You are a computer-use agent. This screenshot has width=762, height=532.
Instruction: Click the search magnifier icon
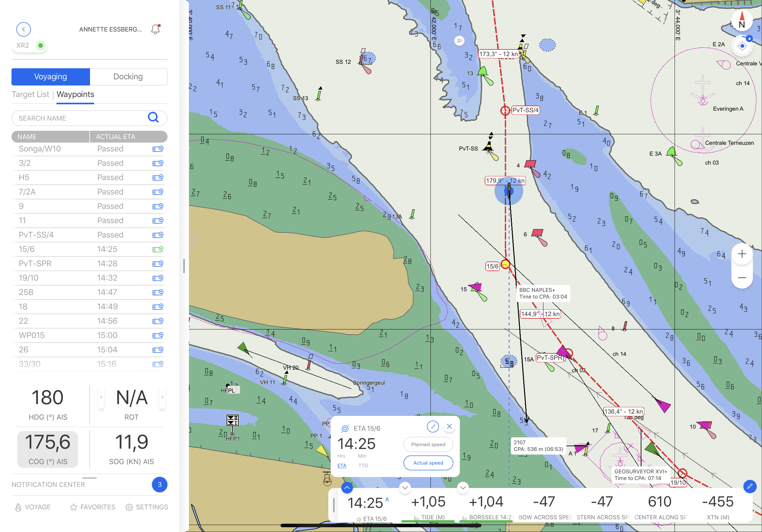153,118
